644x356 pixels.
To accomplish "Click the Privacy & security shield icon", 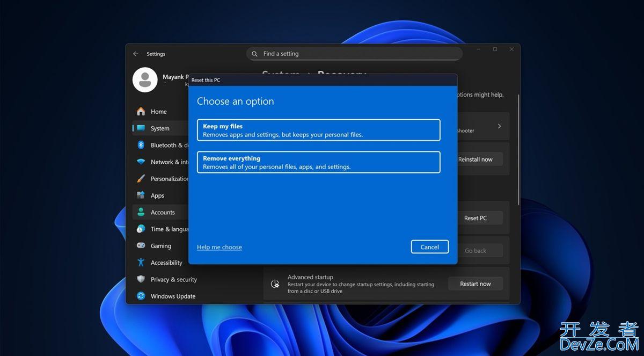I will (141, 279).
